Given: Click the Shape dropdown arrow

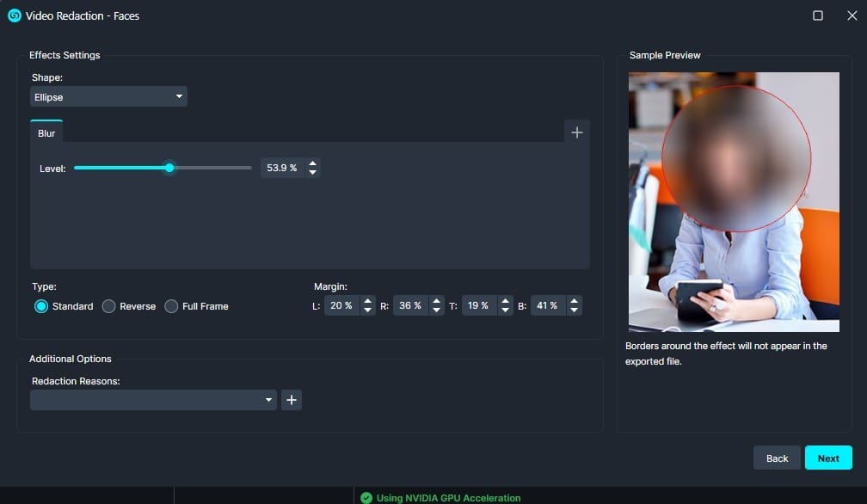Looking at the screenshot, I should 179,96.
